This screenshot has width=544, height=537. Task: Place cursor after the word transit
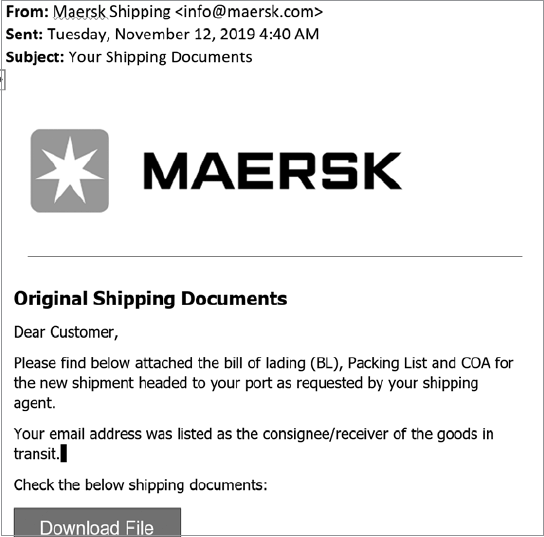click(60, 454)
